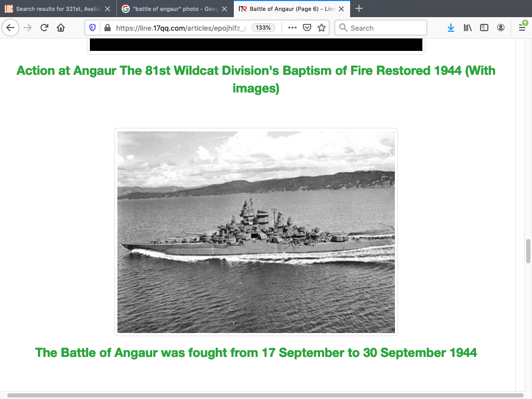This screenshot has width=532, height=399.
Task: Click the battleship photograph
Action: coord(256,232)
